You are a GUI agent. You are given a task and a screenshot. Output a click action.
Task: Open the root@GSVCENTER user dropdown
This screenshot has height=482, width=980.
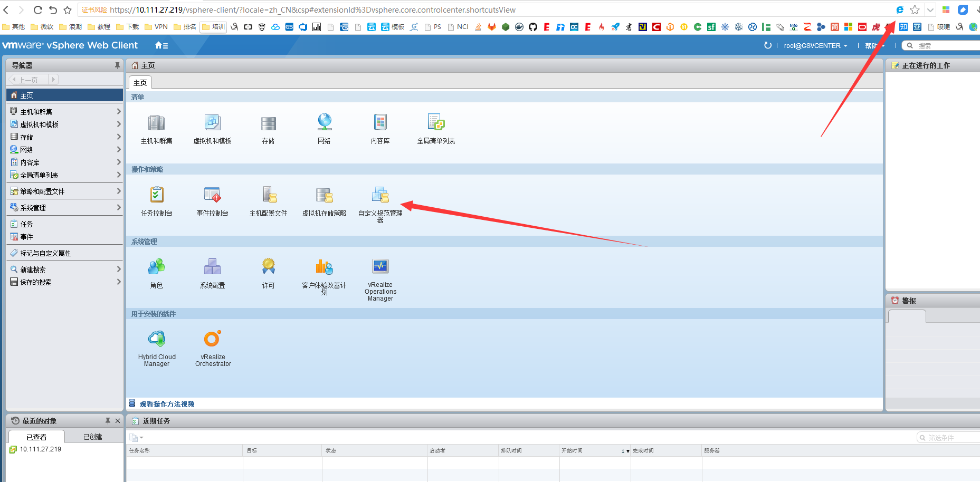pos(816,46)
